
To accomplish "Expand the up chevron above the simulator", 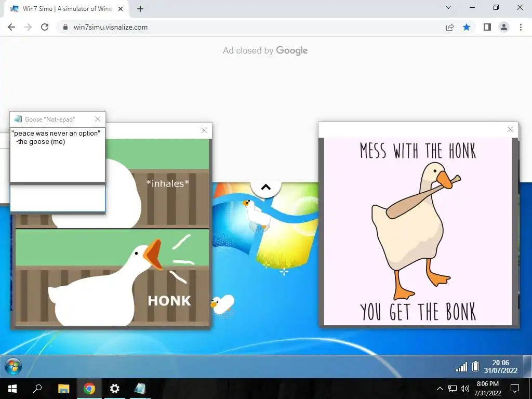I will tap(266, 187).
